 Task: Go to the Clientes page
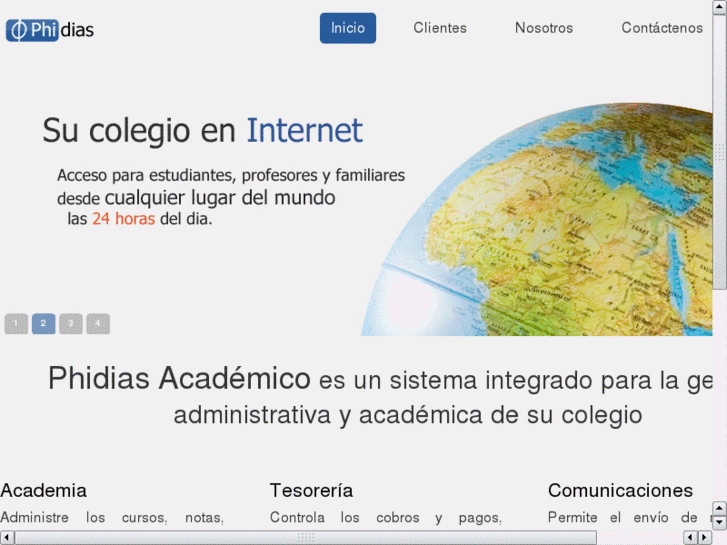440,28
